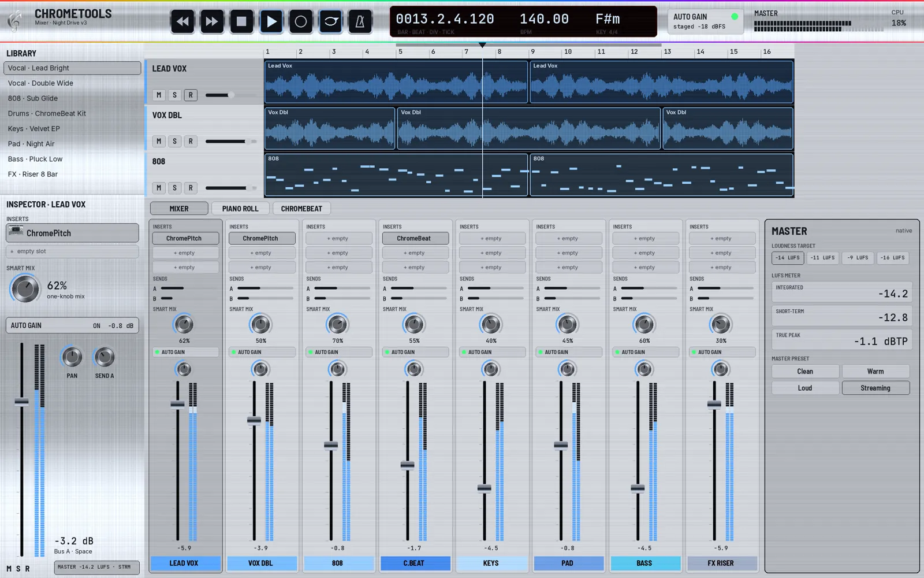Choose the Loud master preset
Viewport: 924px width, 578px height.
tap(805, 388)
